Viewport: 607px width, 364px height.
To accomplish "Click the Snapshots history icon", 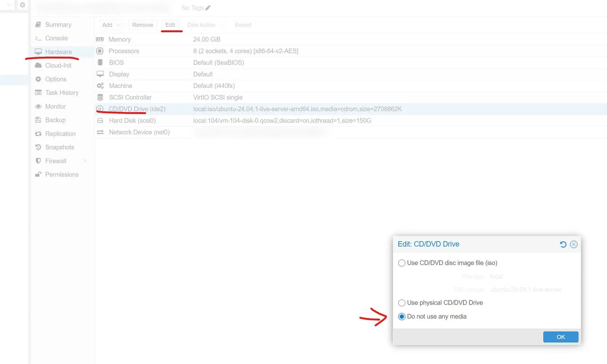I will 38,147.
